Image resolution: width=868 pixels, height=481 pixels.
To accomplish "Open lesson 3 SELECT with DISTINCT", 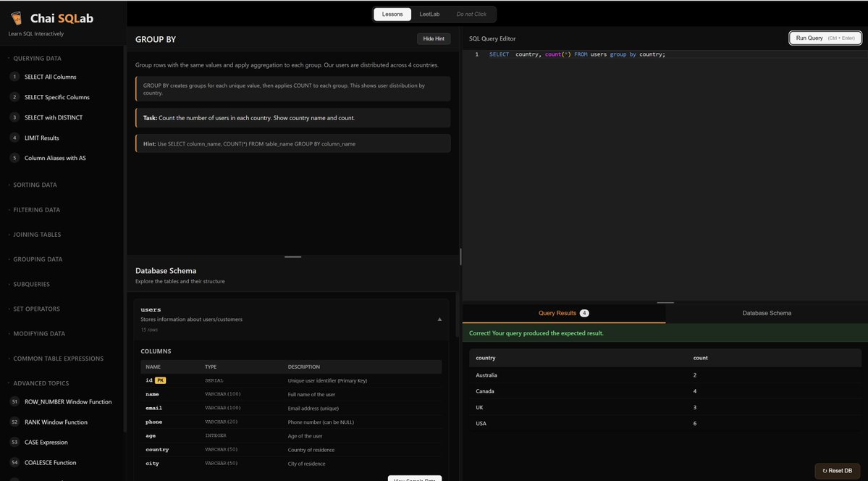I will tap(53, 117).
